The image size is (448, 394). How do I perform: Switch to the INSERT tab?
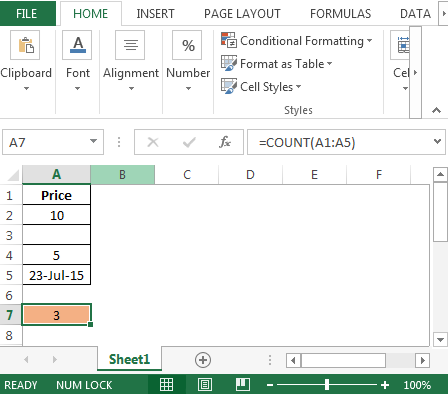tap(155, 14)
